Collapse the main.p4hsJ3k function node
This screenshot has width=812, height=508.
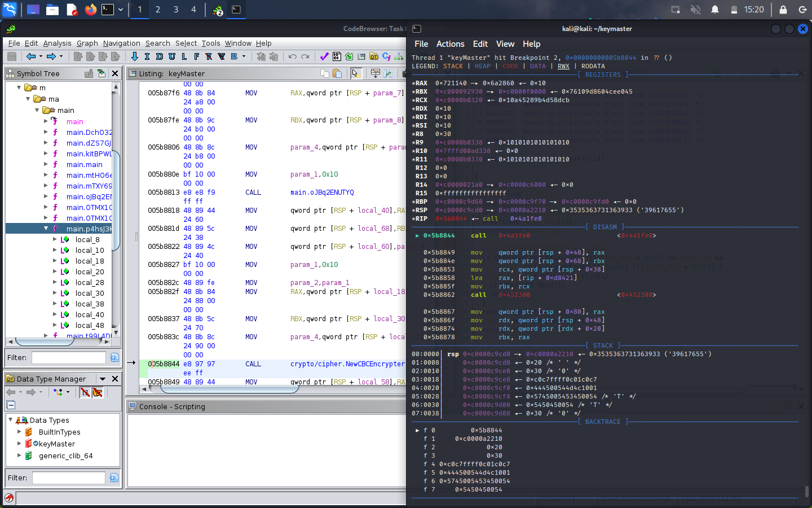click(46, 229)
